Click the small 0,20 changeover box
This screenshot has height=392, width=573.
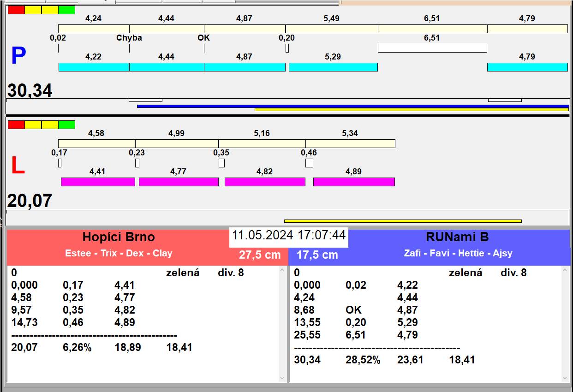pyautogui.click(x=287, y=48)
